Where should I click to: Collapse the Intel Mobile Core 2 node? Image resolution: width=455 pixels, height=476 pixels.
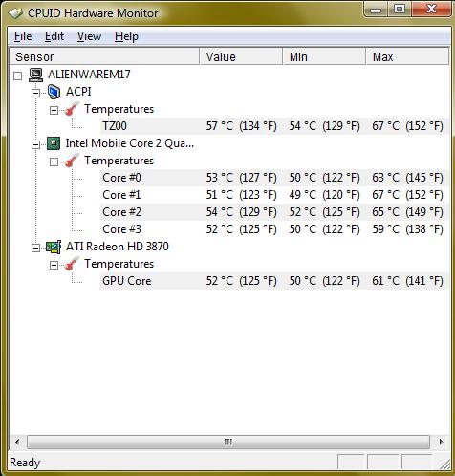[x=36, y=144]
